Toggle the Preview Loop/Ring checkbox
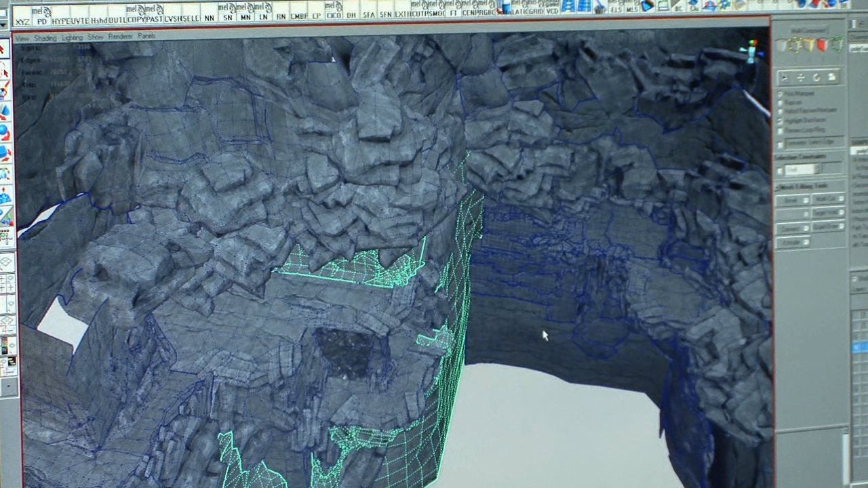The height and width of the screenshot is (488, 868). (x=781, y=130)
